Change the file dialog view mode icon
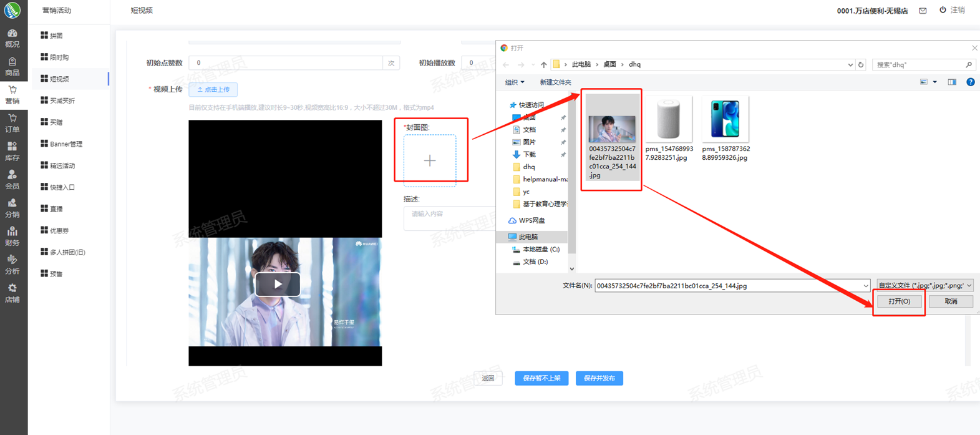The width and height of the screenshot is (980, 435). [x=924, y=82]
